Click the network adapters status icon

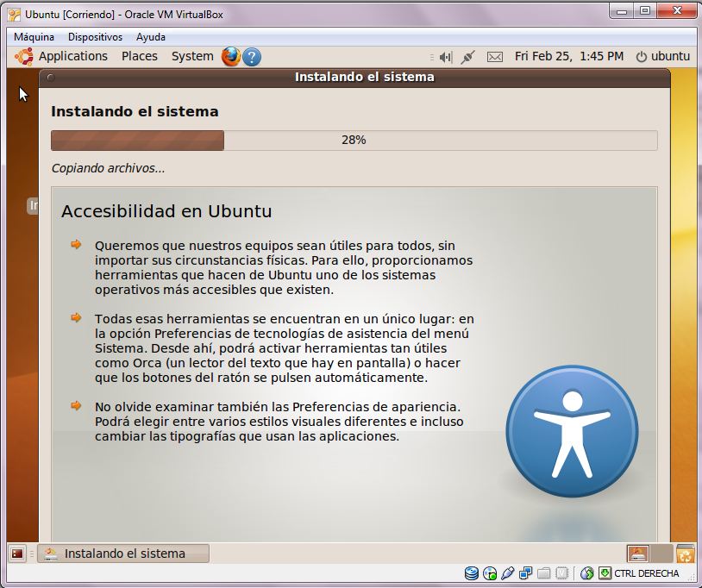(525, 573)
